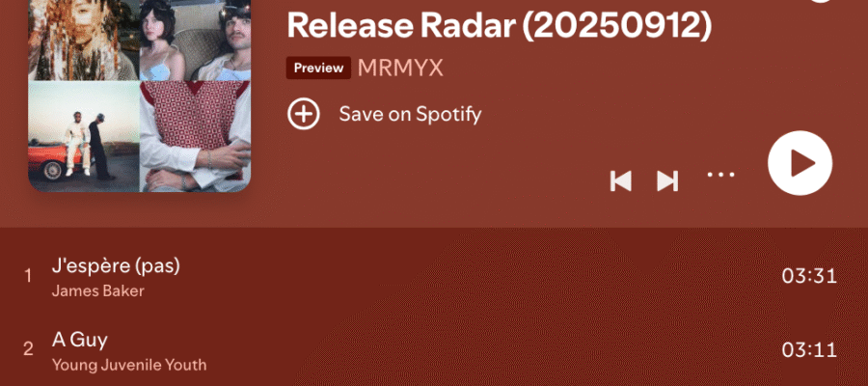Click the plus circle save icon
This screenshot has width=868, height=386.
304,114
